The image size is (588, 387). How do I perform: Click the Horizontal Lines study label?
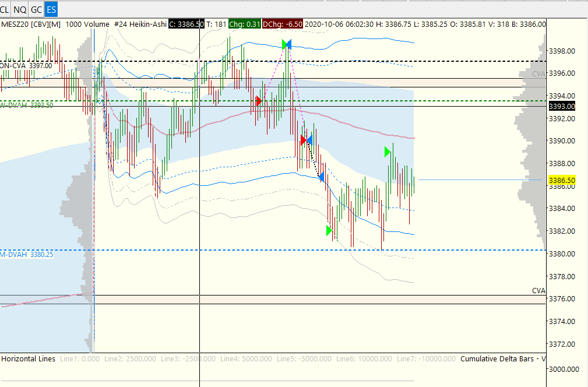(28, 359)
